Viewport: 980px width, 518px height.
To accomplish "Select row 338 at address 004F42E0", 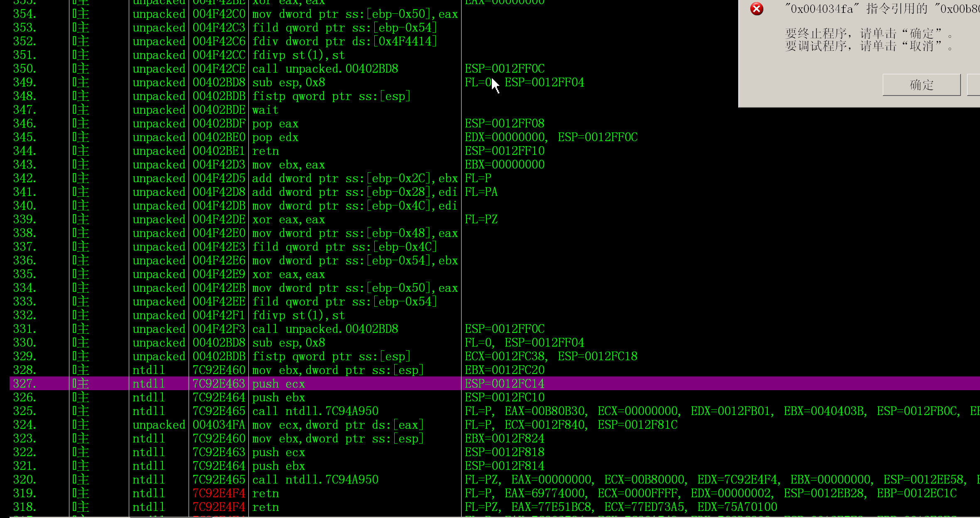I will (x=494, y=233).
